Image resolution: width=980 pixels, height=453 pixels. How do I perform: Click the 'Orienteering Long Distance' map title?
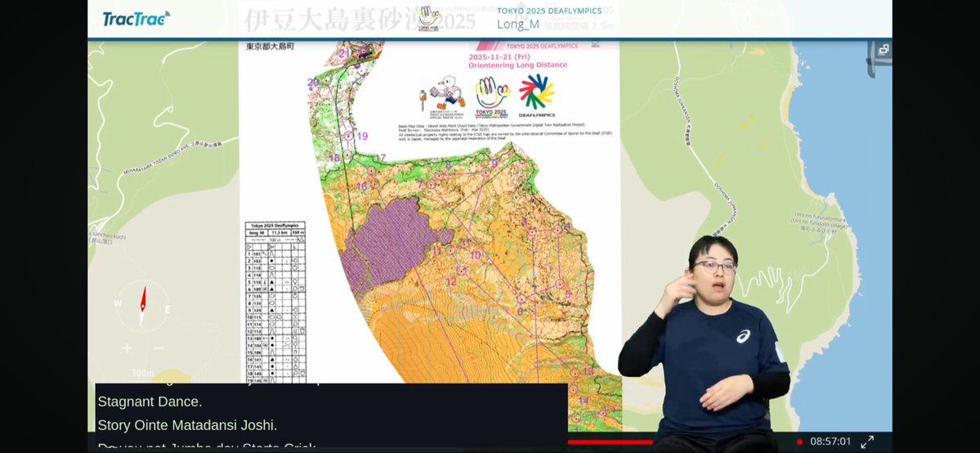[x=517, y=65]
